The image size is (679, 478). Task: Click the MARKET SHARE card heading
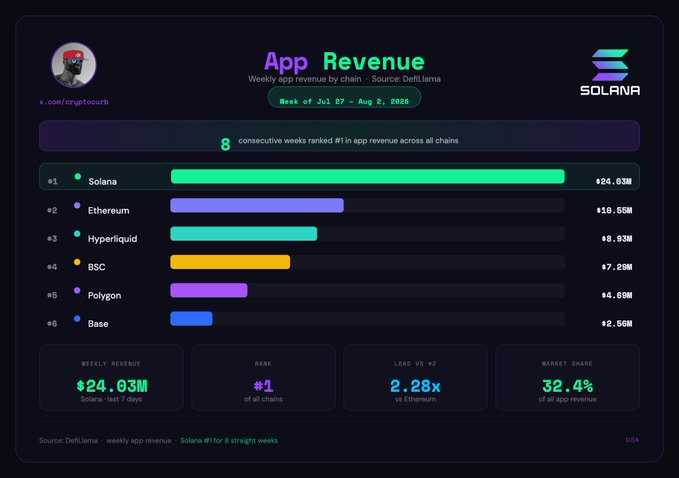point(567,364)
